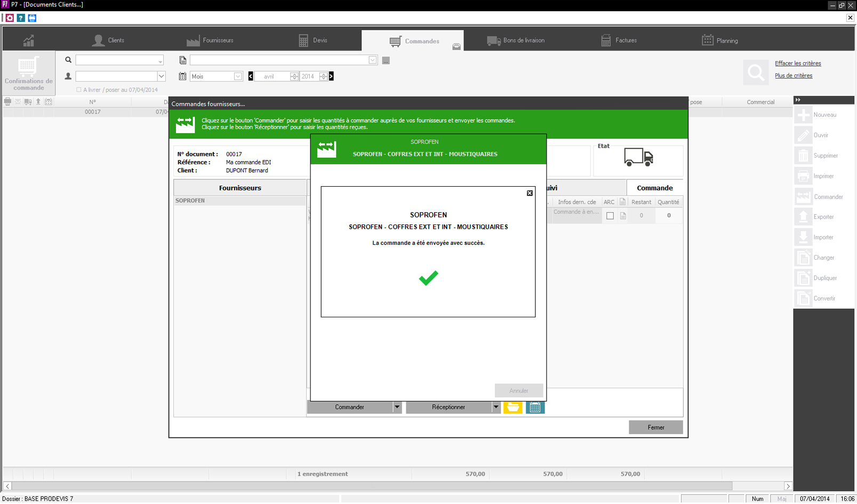Click the order row number 00017
The image size is (857, 504).
tap(92, 112)
